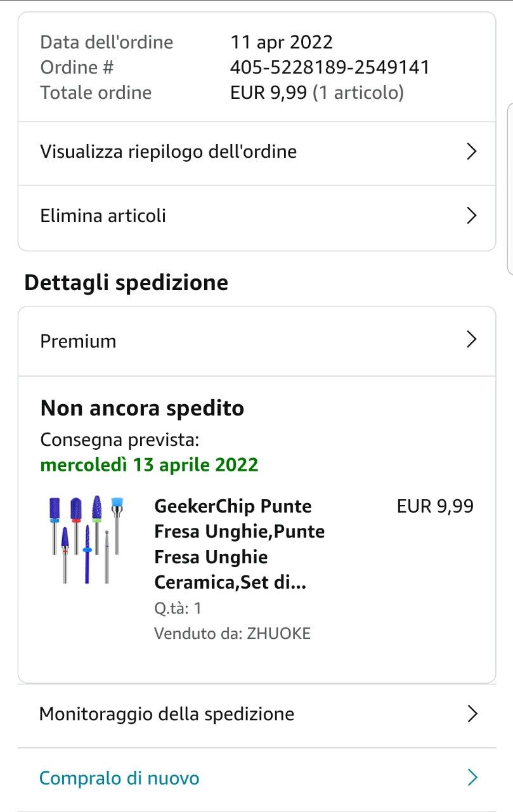The height and width of the screenshot is (812, 513).
Task: Tap the item price EUR 9,99
Action: pos(435,506)
